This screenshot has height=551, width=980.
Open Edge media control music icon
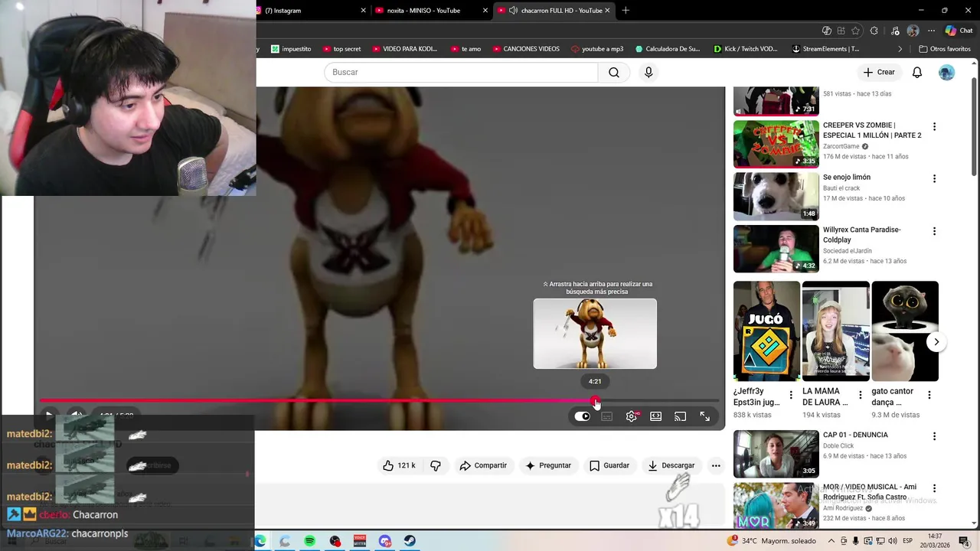[x=895, y=31]
